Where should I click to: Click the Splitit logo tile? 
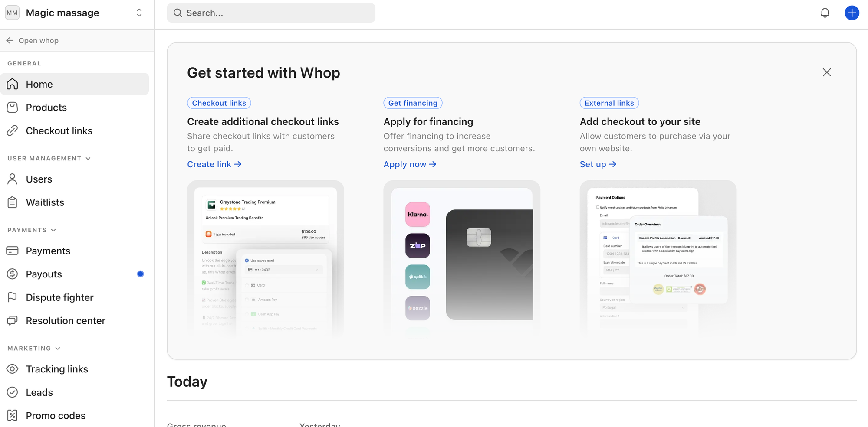coord(418,277)
